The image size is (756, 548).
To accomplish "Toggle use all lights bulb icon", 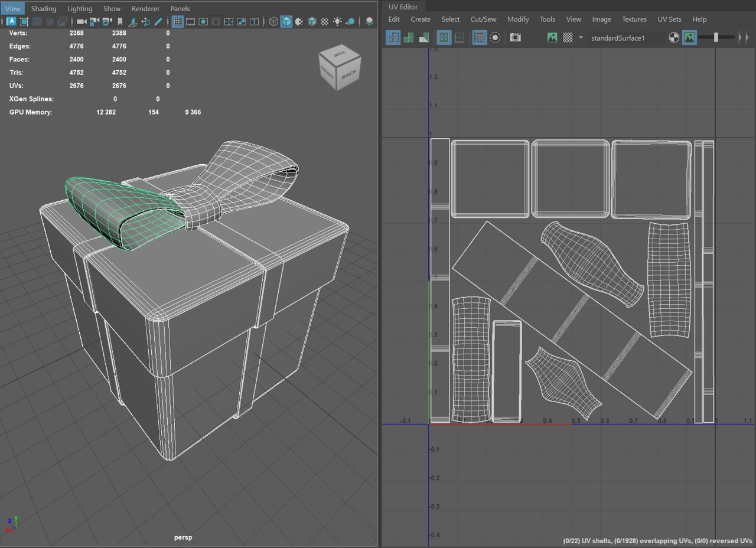I will [337, 22].
